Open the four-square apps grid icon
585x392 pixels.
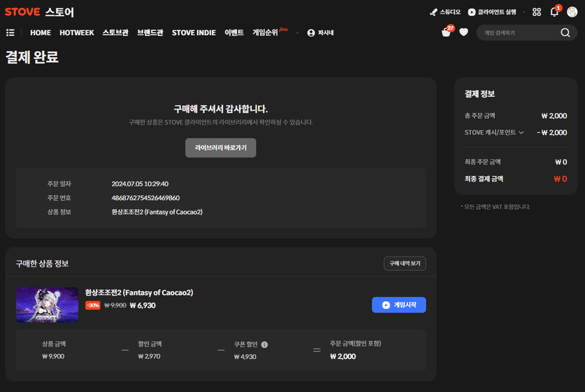point(537,12)
